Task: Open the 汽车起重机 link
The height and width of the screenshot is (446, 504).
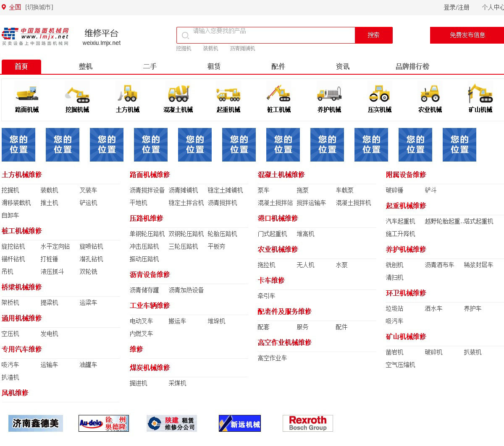Action: [401, 222]
